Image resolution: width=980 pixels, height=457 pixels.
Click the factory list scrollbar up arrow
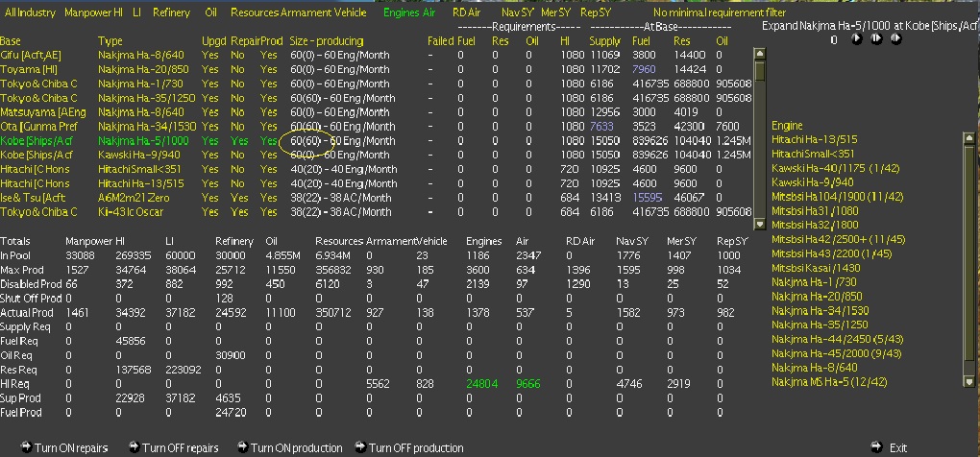point(759,55)
